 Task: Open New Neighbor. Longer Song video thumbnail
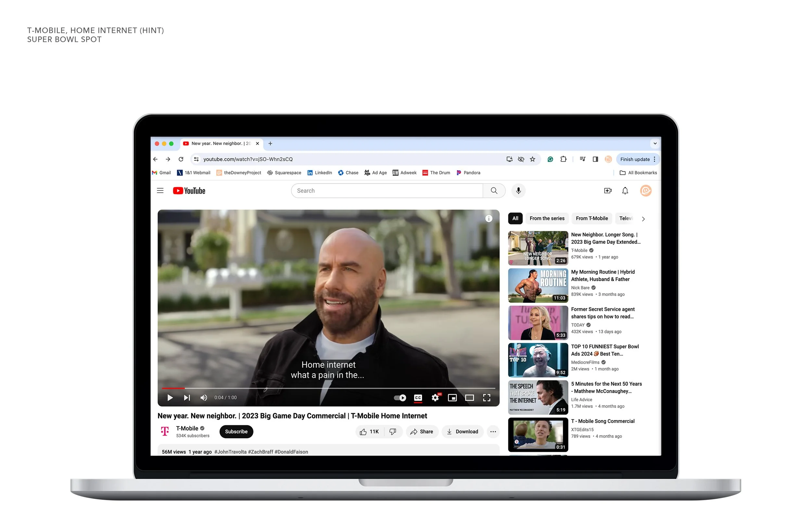tap(538, 248)
